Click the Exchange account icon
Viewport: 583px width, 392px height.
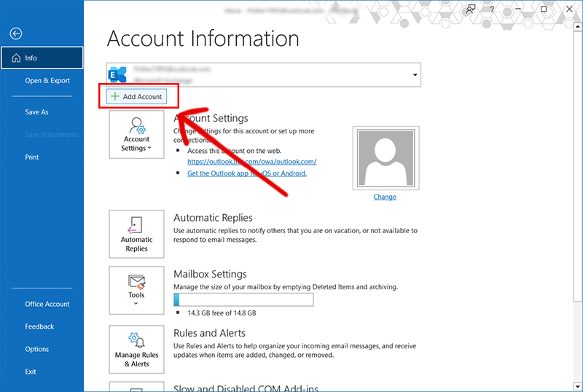point(117,75)
